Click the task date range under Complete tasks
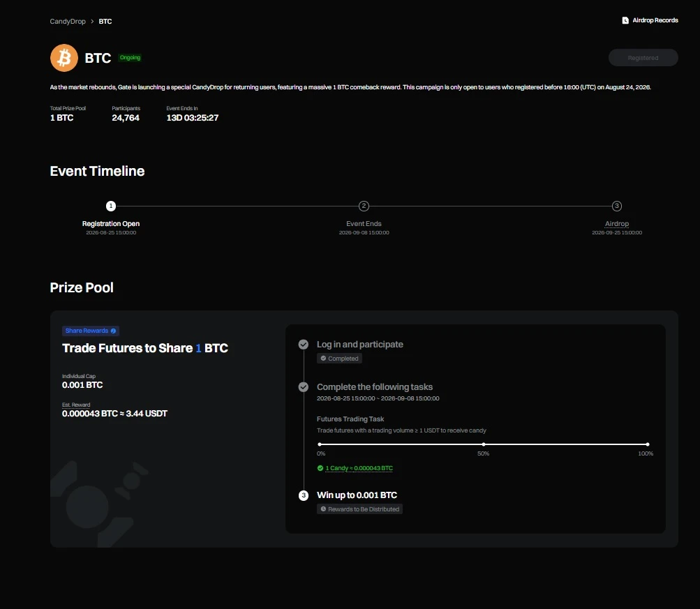This screenshot has width=700, height=609. tap(378, 398)
